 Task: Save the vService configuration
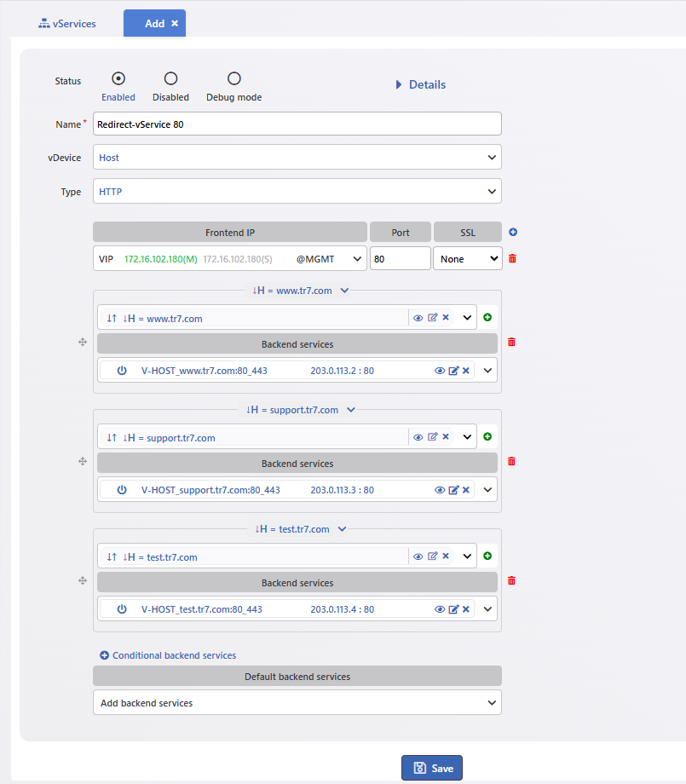click(432, 768)
